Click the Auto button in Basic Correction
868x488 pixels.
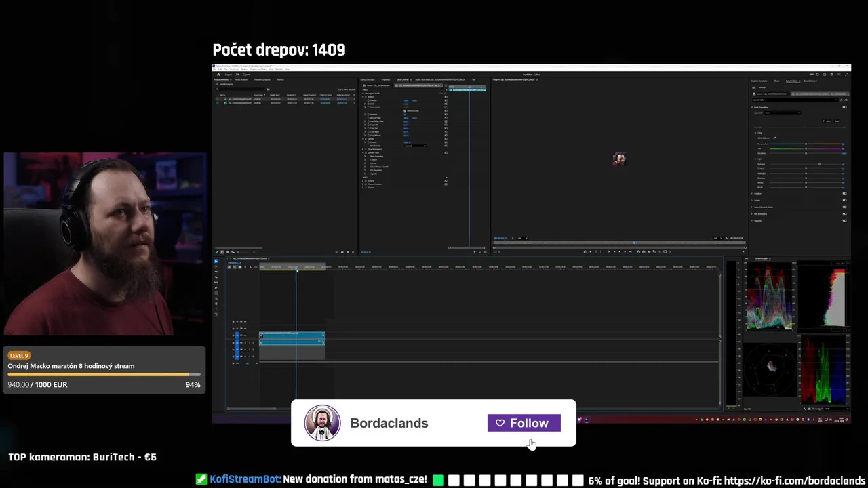pos(827,121)
